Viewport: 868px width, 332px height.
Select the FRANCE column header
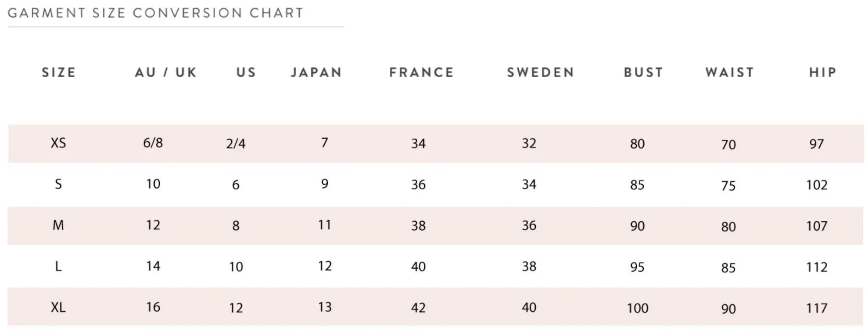click(x=422, y=72)
